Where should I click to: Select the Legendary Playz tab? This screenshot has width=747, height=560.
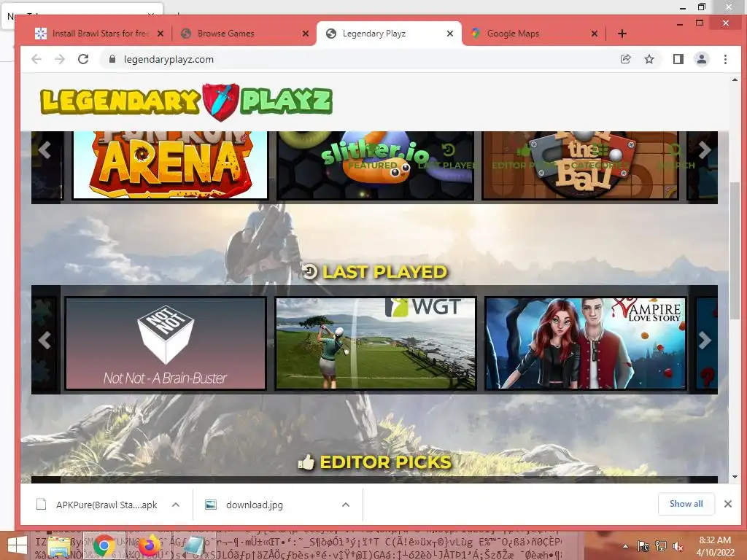pyautogui.click(x=389, y=34)
